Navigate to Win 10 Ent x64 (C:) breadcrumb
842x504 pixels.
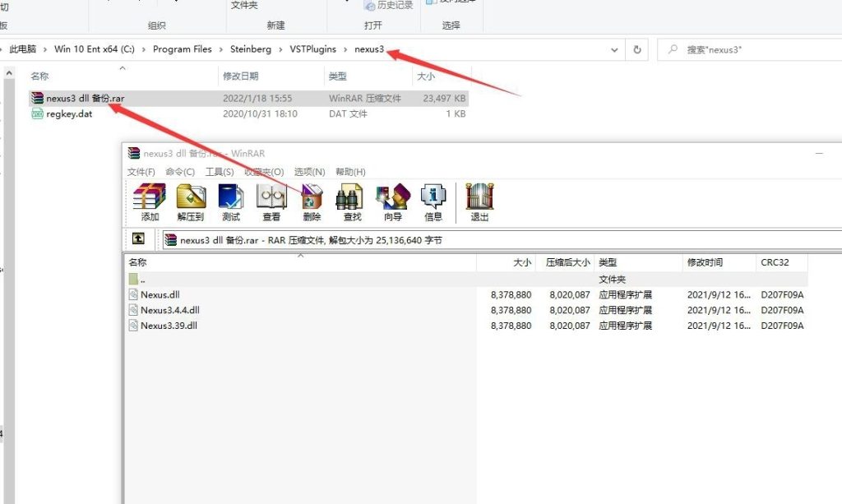click(95, 49)
